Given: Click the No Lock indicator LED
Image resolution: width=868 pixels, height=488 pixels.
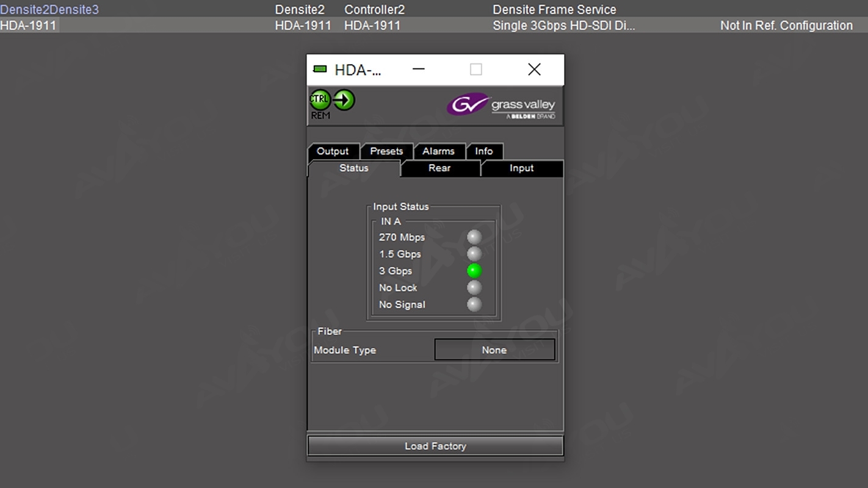Looking at the screenshot, I should [x=474, y=288].
